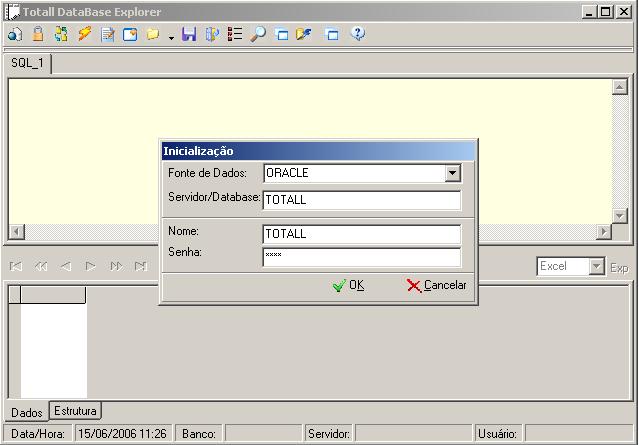639x445 pixels.
Task: Click the padlock icon in toolbar
Action: (38, 34)
